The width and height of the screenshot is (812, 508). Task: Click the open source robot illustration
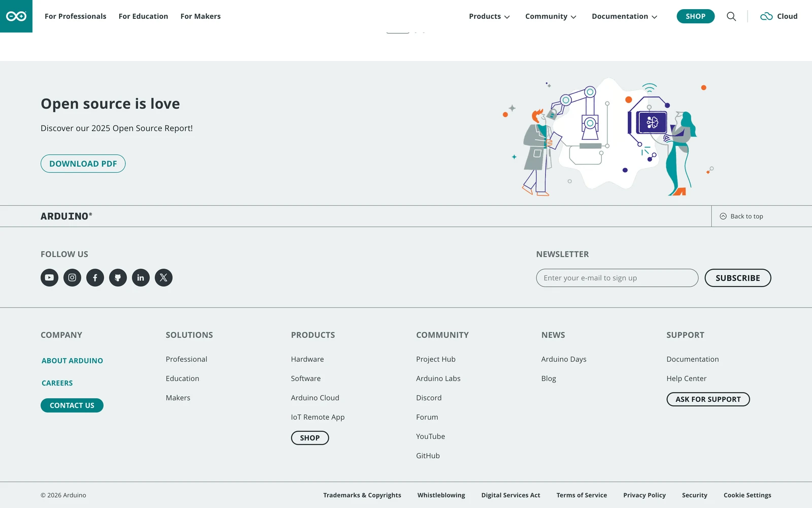point(608,136)
